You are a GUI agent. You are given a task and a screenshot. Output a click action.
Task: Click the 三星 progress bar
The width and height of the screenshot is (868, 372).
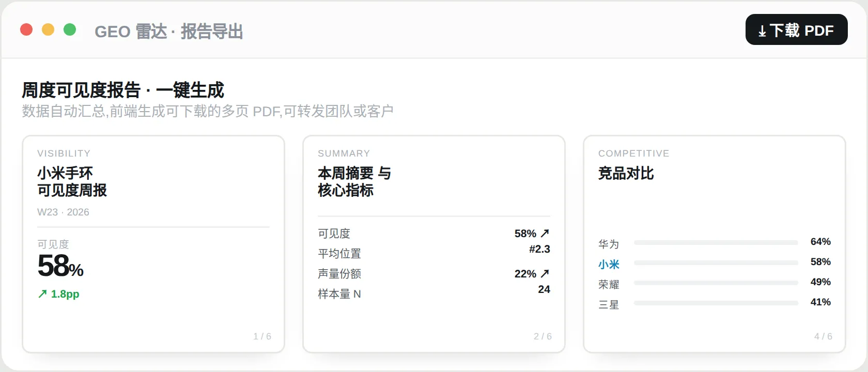tap(716, 303)
